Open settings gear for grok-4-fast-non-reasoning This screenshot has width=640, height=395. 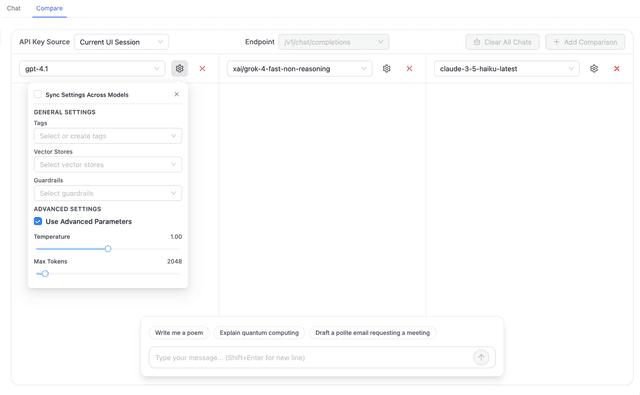[x=387, y=69]
